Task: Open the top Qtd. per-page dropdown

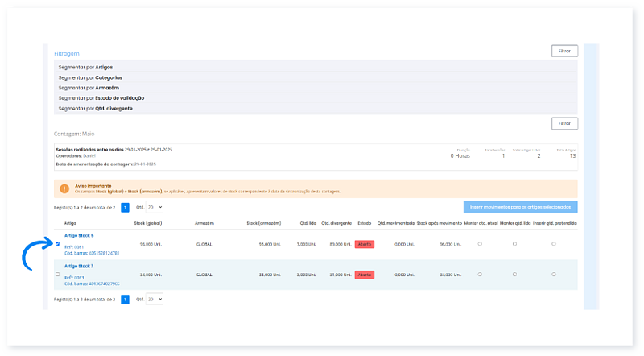Action: 154,207
